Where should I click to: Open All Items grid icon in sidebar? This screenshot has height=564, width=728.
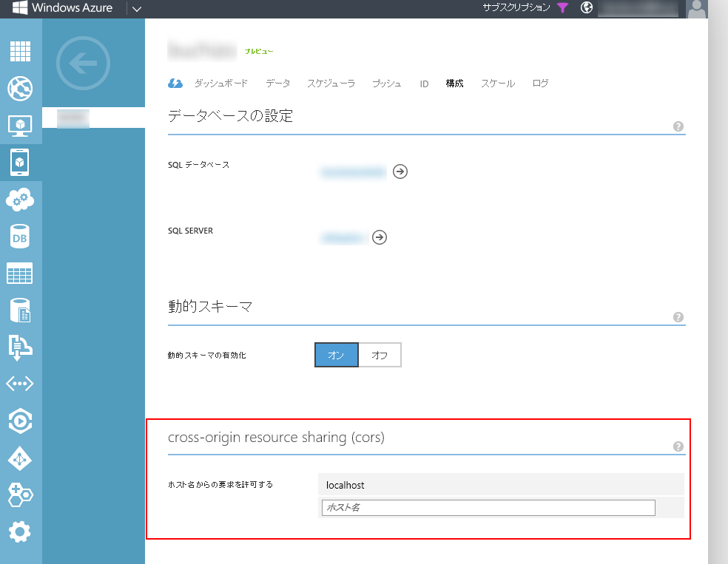click(x=20, y=52)
